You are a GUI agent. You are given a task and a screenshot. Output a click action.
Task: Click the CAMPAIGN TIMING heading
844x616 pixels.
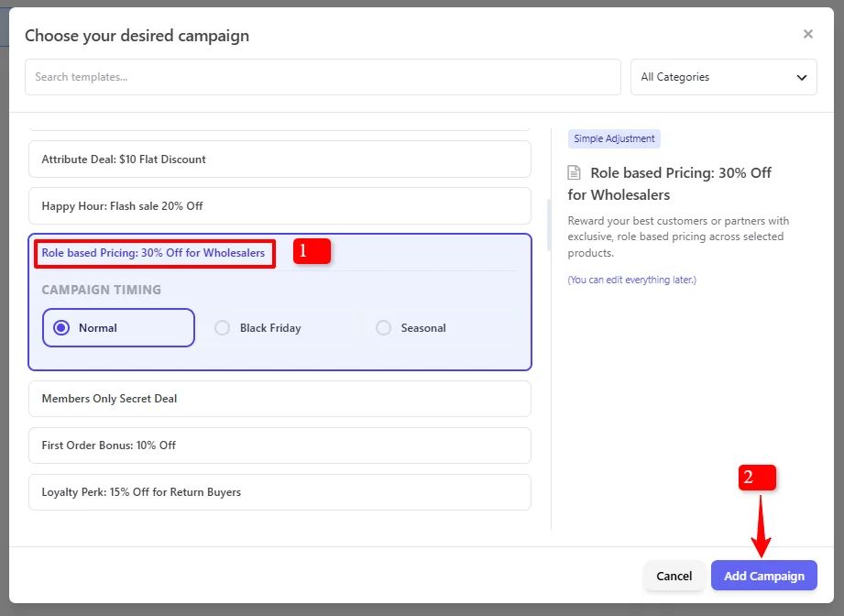101,290
